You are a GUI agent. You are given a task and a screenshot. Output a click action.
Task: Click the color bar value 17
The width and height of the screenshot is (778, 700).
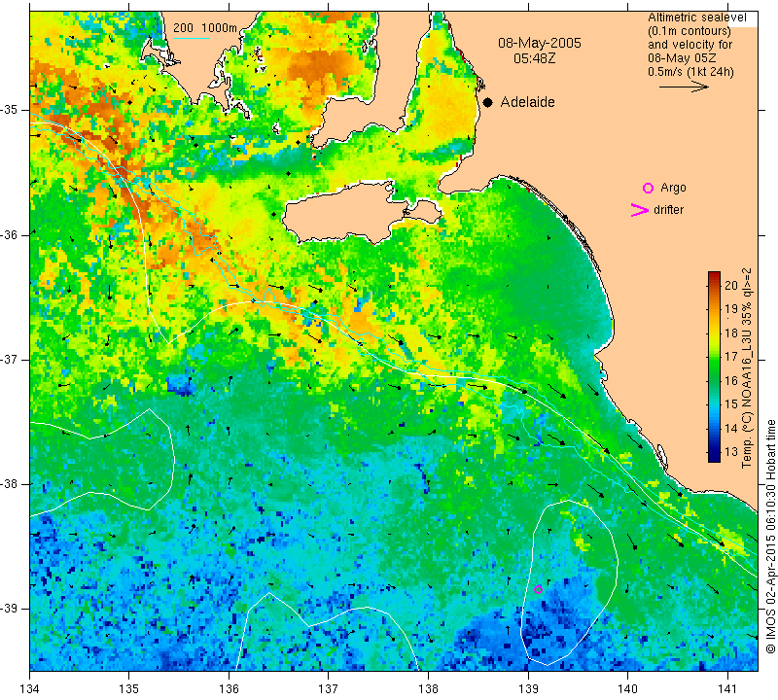click(x=731, y=357)
